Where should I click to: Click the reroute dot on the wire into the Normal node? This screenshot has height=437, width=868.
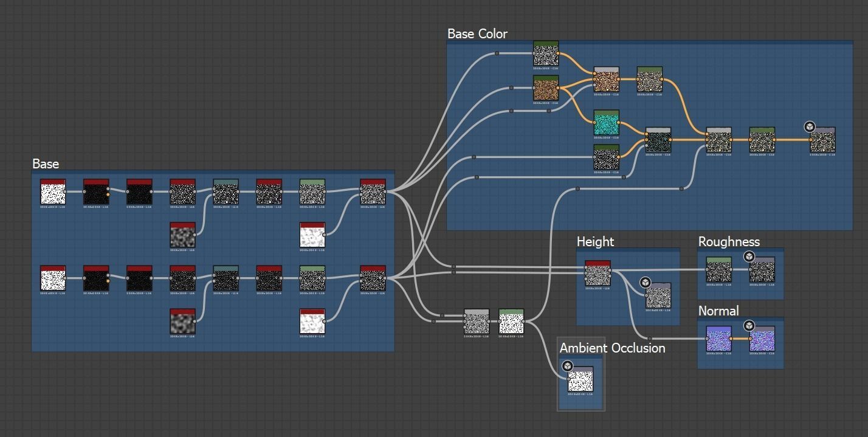tap(649, 339)
